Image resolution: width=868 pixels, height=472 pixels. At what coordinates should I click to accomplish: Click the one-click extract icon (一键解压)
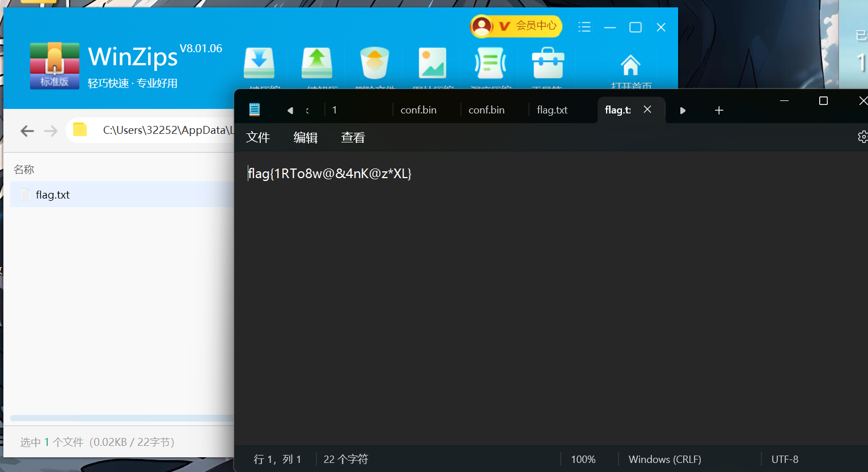tap(317, 63)
